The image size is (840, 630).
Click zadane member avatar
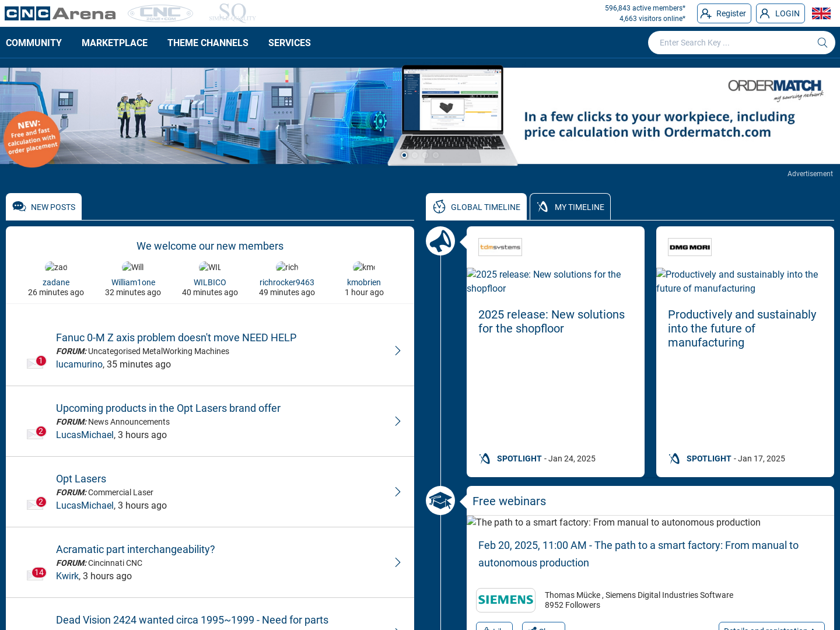click(56, 267)
